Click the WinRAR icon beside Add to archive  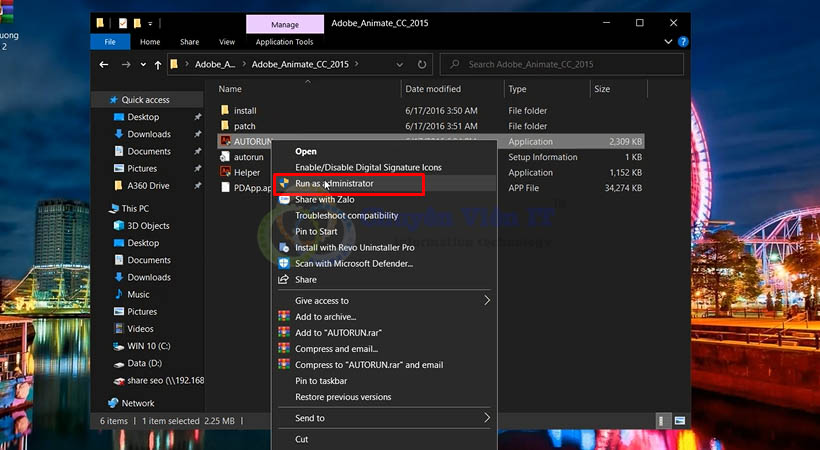coord(285,317)
